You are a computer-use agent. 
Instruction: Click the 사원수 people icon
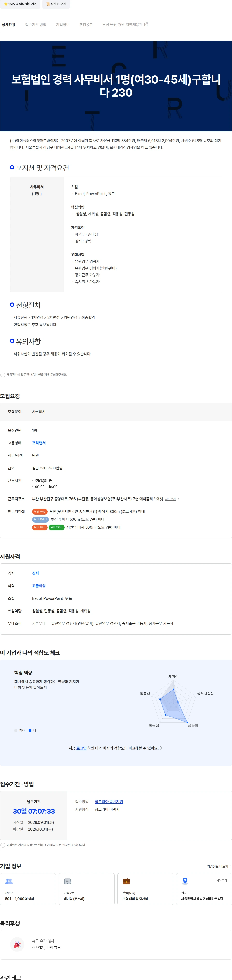[x=9, y=881]
